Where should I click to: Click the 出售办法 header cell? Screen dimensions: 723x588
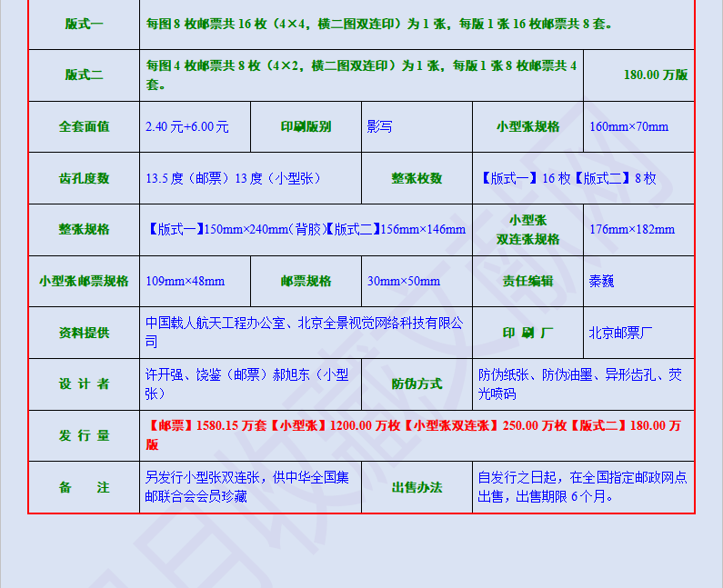(417, 487)
